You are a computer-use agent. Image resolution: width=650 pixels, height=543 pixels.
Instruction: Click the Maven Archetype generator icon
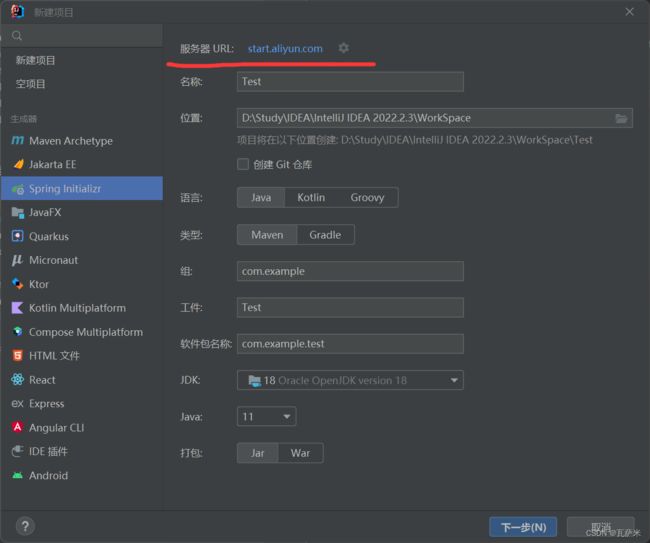(17, 141)
